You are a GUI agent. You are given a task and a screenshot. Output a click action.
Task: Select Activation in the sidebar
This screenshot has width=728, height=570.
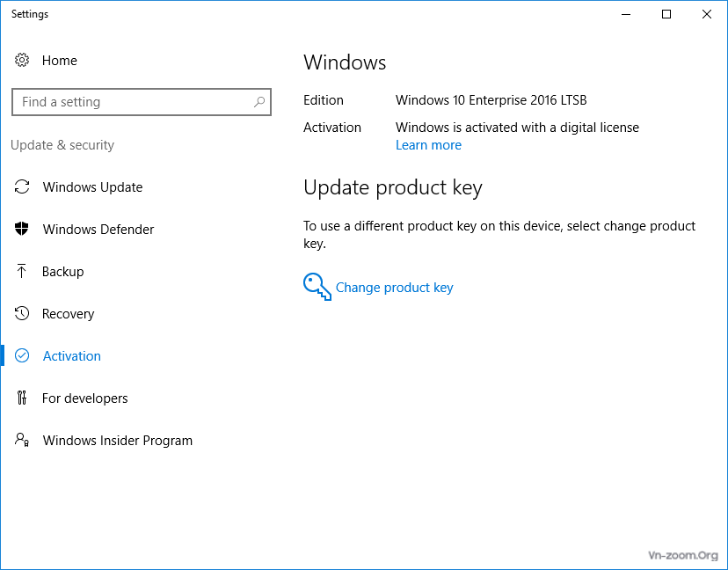point(71,356)
